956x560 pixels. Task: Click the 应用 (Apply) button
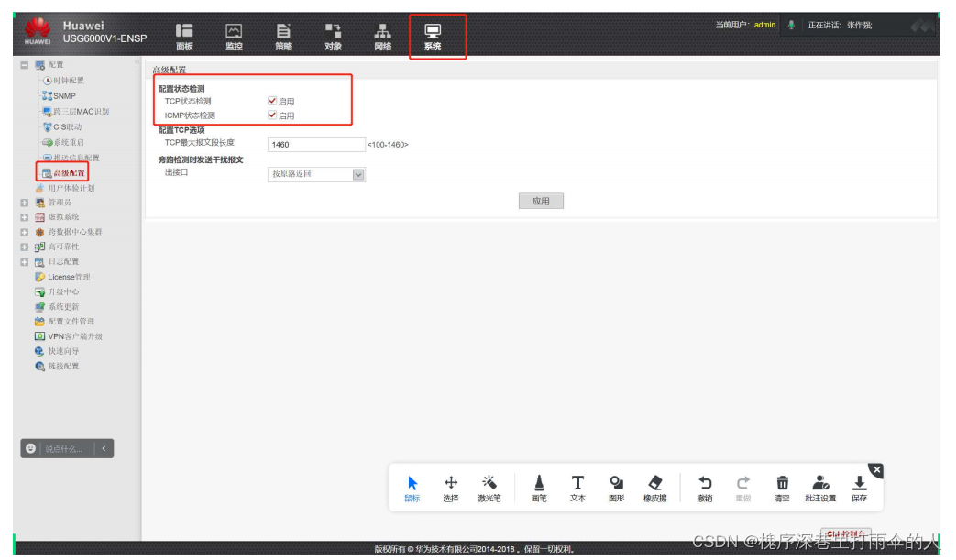(541, 201)
